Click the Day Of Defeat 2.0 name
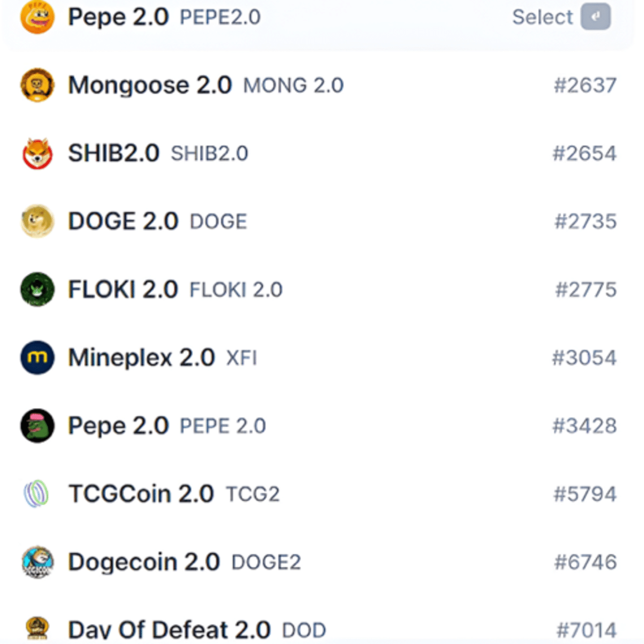The height and width of the screenshot is (644, 644). pos(169,630)
